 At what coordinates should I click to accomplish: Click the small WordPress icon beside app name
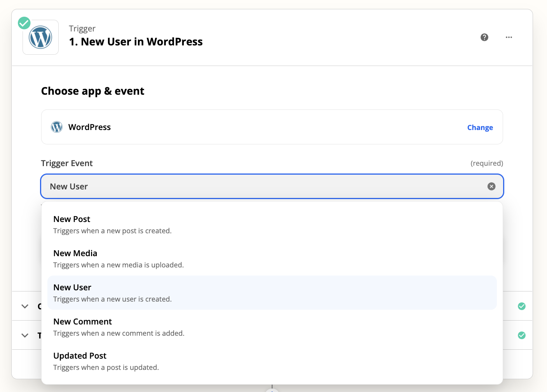[57, 127]
